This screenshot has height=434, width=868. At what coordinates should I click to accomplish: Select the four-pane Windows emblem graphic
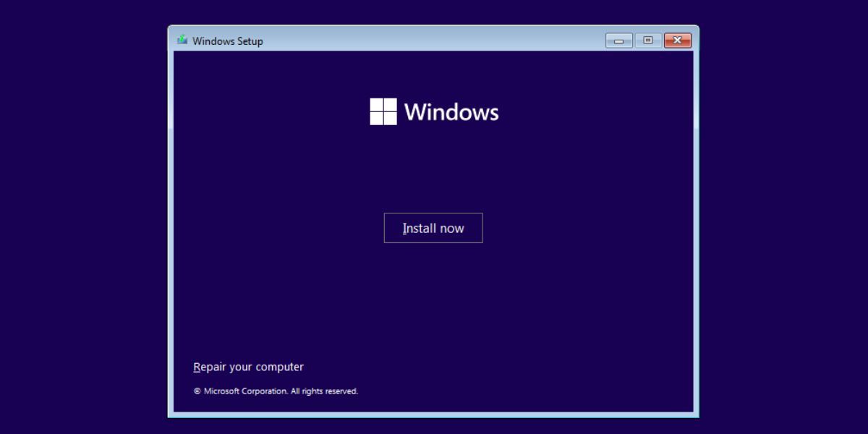click(383, 112)
